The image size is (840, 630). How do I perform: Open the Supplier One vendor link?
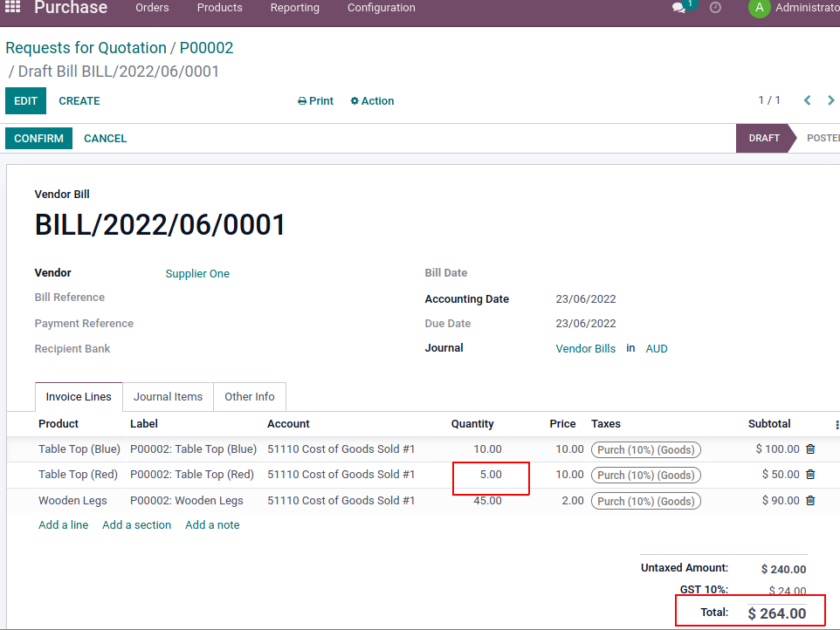click(197, 273)
